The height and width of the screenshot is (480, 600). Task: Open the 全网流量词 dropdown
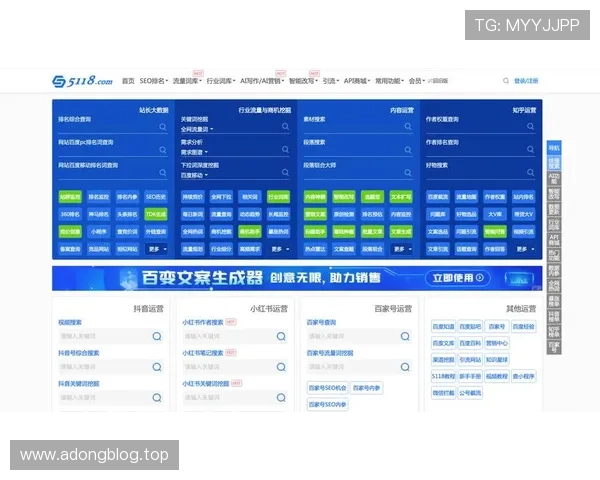coord(197,129)
